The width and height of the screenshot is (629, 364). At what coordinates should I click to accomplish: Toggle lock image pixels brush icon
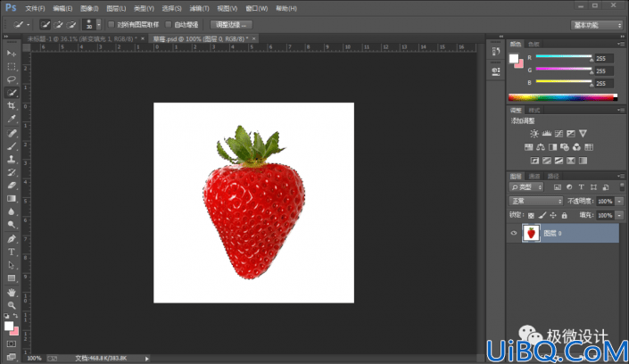tap(542, 216)
